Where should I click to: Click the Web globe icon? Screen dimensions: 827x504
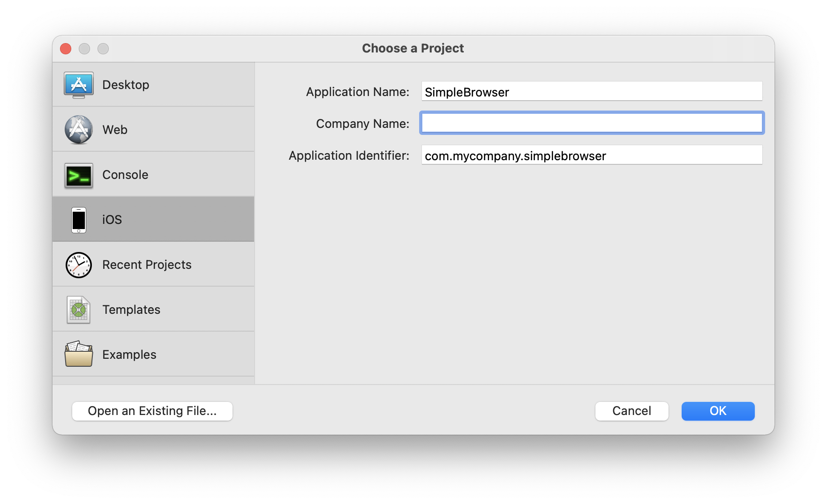pyautogui.click(x=79, y=130)
